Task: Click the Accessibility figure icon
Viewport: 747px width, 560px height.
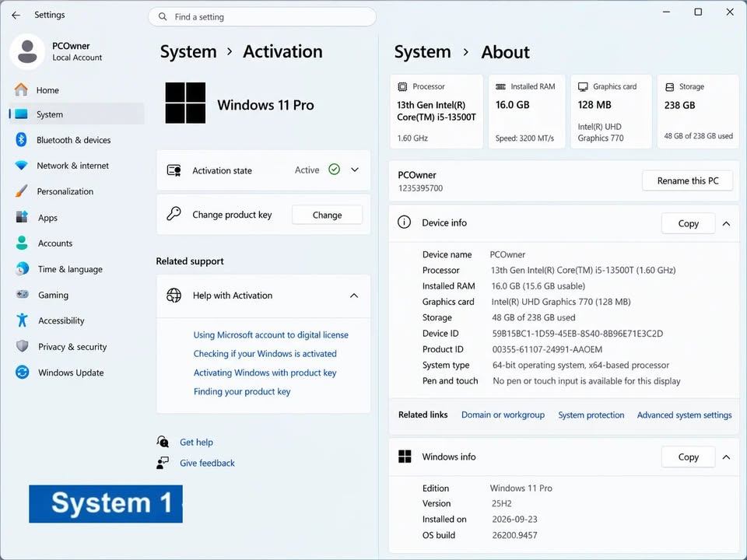Action: point(22,320)
